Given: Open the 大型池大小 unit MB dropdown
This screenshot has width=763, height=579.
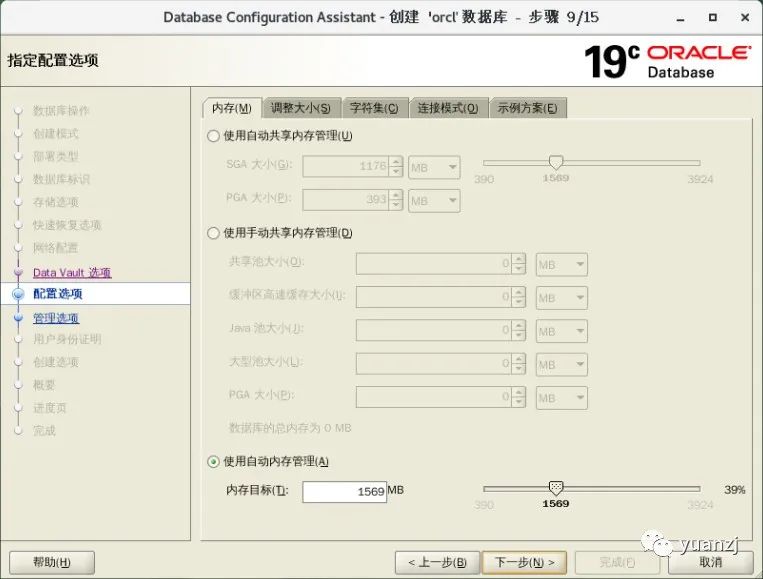Looking at the screenshot, I should coord(562,364).
